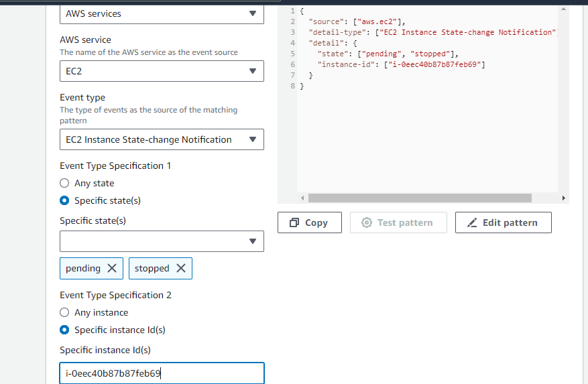Click the Edit pattern button

coord(504,222)
